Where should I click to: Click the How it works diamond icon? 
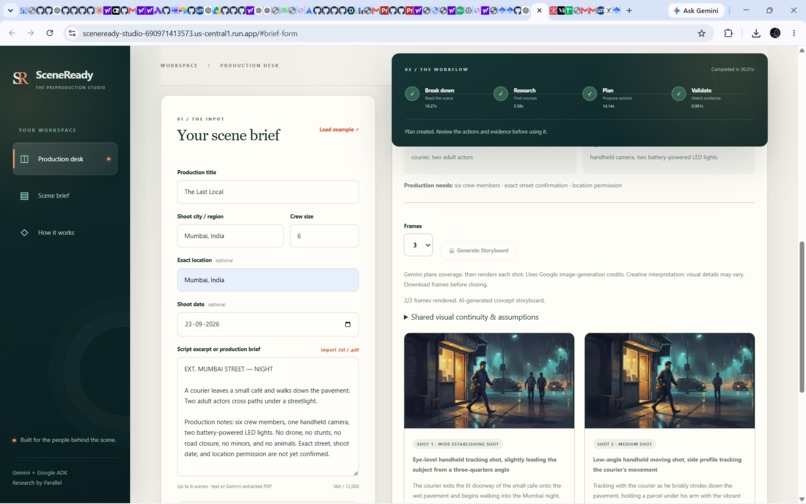24,232
